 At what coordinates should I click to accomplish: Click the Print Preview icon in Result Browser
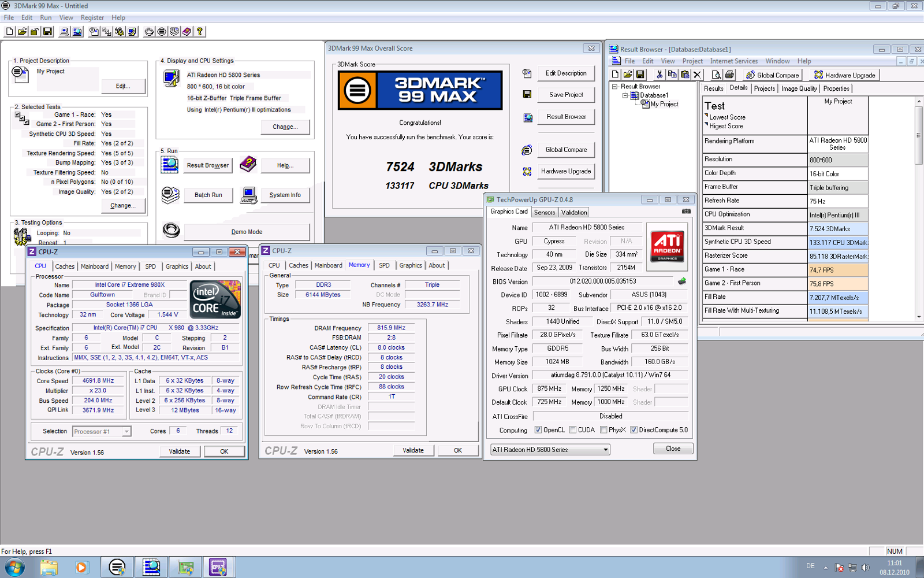tap(716, 75)
